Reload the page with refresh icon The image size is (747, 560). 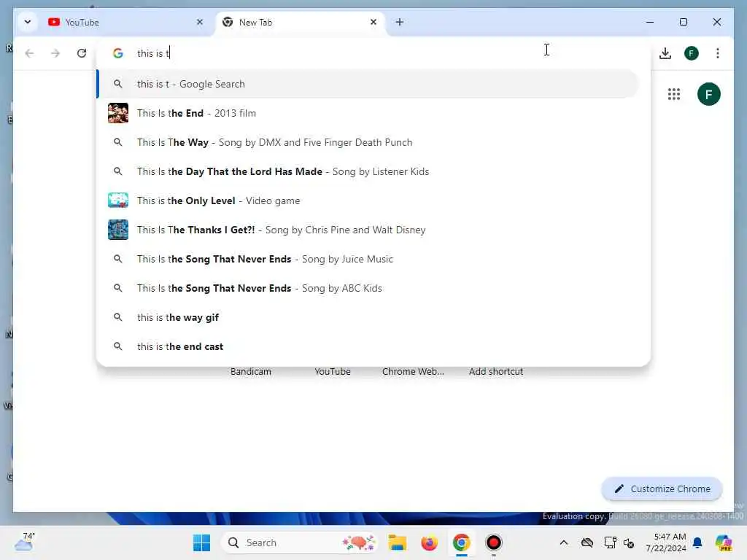point(82,53)
